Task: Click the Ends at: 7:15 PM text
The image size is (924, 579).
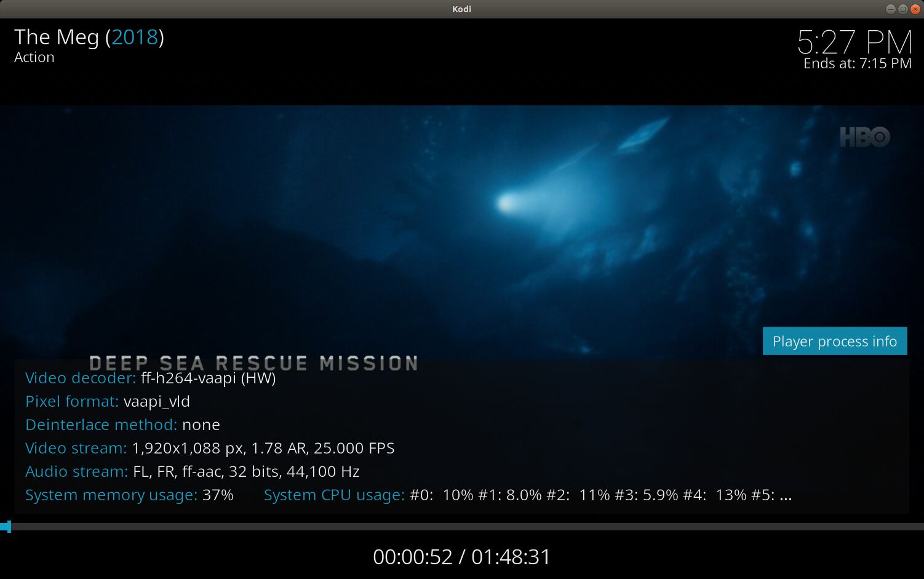Action: tap(858, 63)
